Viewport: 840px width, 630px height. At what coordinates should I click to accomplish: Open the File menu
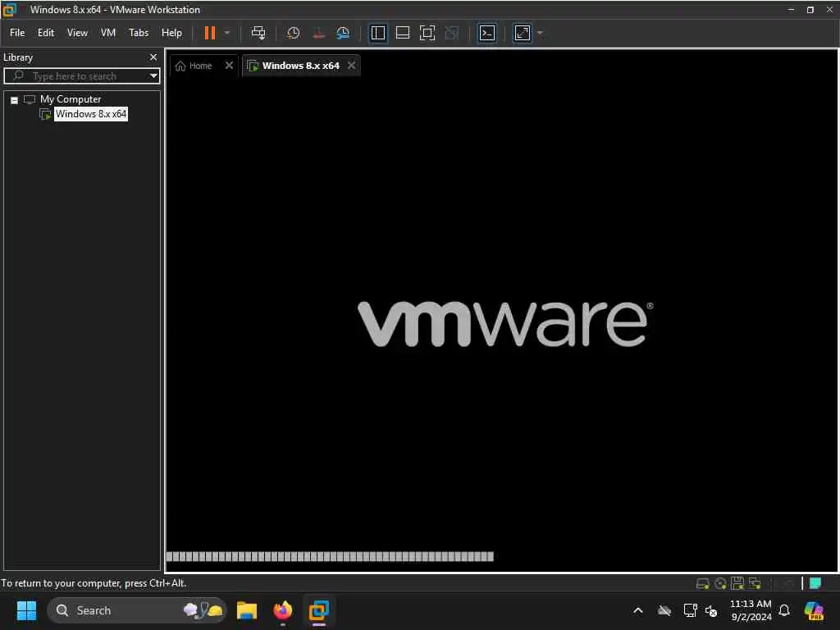[17, 33]
